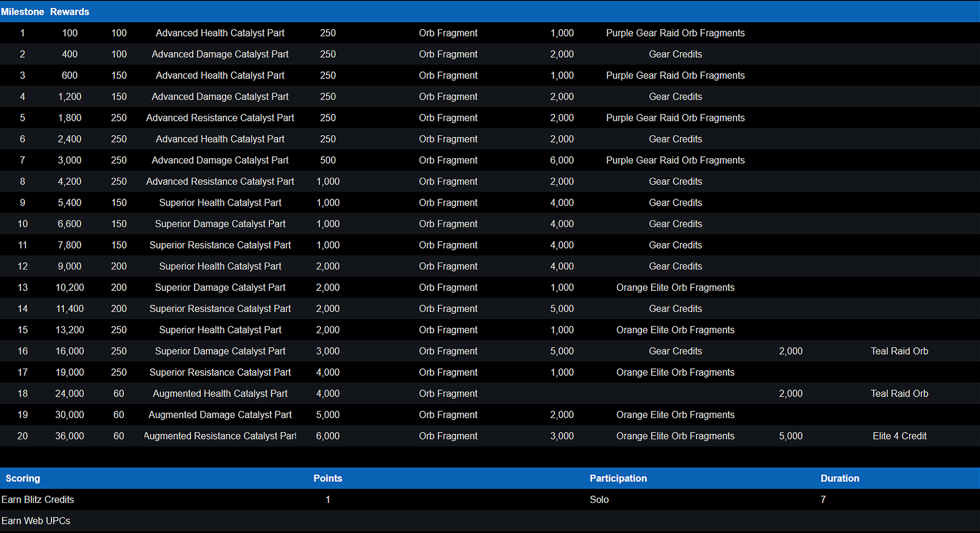This screenshot has height=533, width=980.
Task: Click Augmented Damage Catalyst Part cell
Action: coord(220,415)
